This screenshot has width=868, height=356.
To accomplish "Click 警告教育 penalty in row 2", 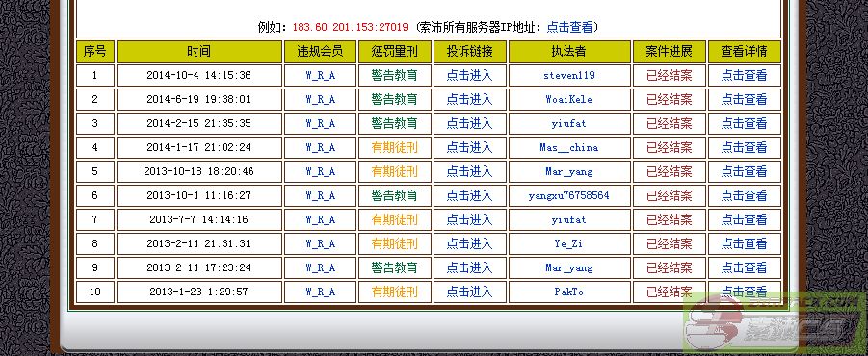I will click(x=394, y=99).
